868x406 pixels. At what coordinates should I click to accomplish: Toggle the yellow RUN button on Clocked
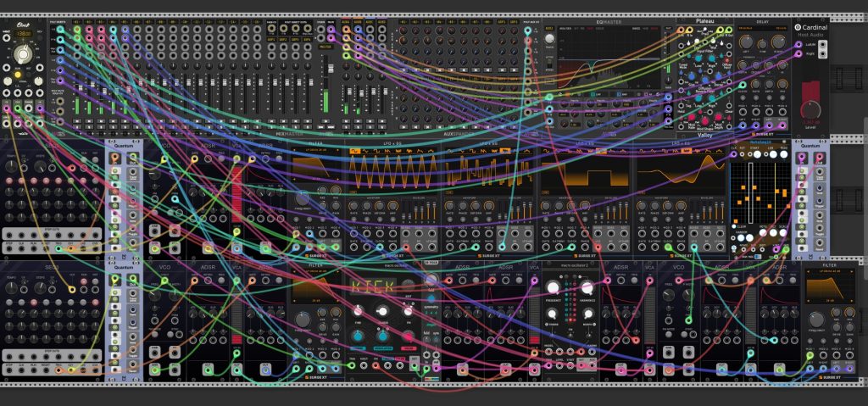[18, 75]
